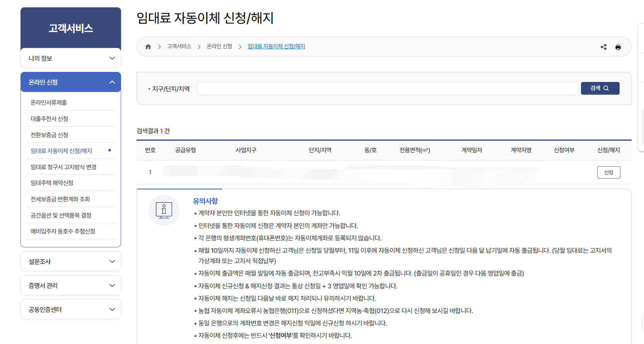Click the 신청/해지 column header
This screenshot has width=644, height=344.
point(608,150)
